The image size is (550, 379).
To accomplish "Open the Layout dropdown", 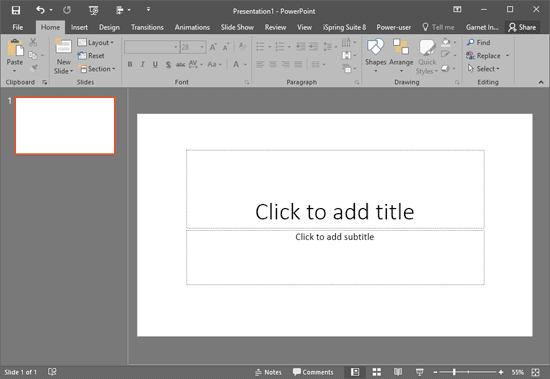I will 95,42.
